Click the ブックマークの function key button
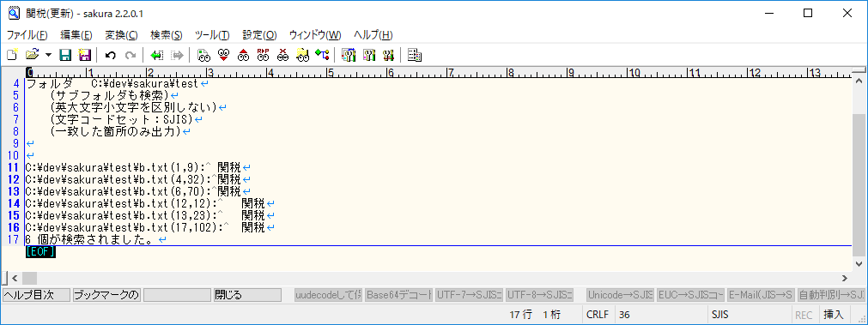The height and width of the screenshot is (325, 868). (x=106, y=295)
